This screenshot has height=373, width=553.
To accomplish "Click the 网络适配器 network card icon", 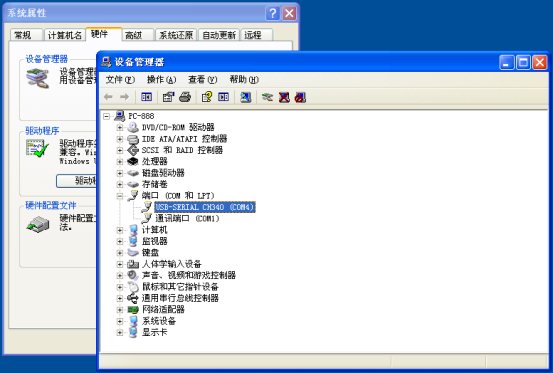I will [133, 310].
